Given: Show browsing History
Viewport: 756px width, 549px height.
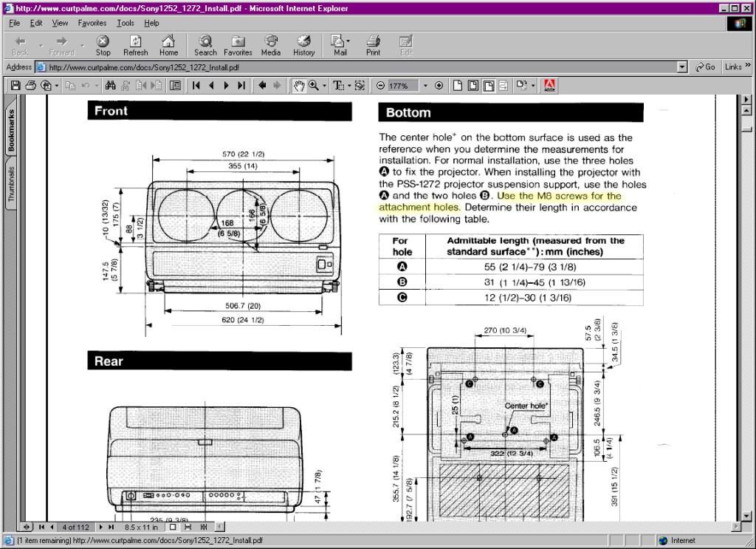Looking at the screenshot, I should [x=303, y=46].
